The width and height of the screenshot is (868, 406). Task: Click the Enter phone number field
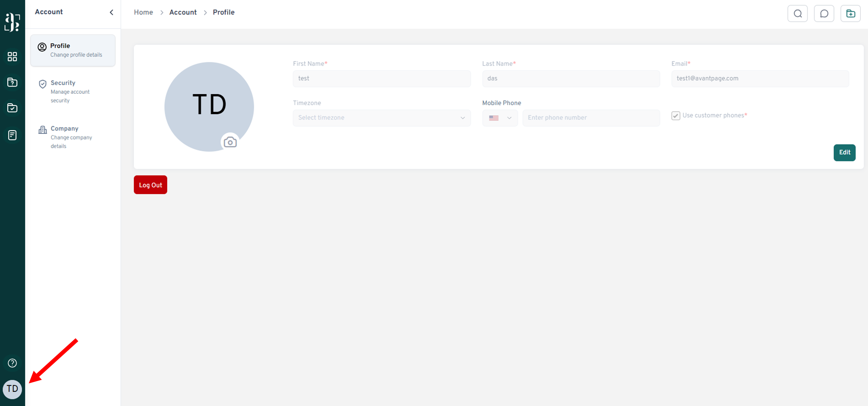[x=591, y=118]
